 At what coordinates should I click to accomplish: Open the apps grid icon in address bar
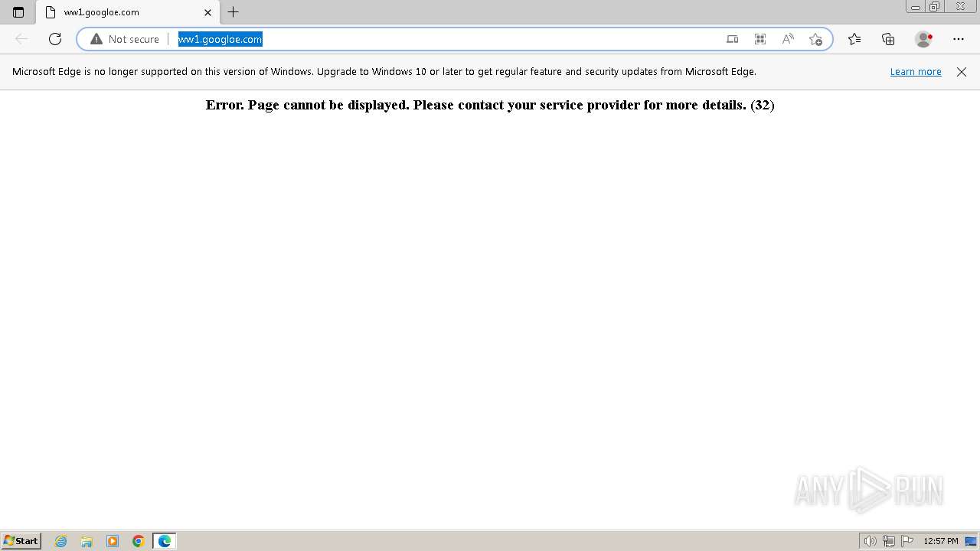click(760, 39)
